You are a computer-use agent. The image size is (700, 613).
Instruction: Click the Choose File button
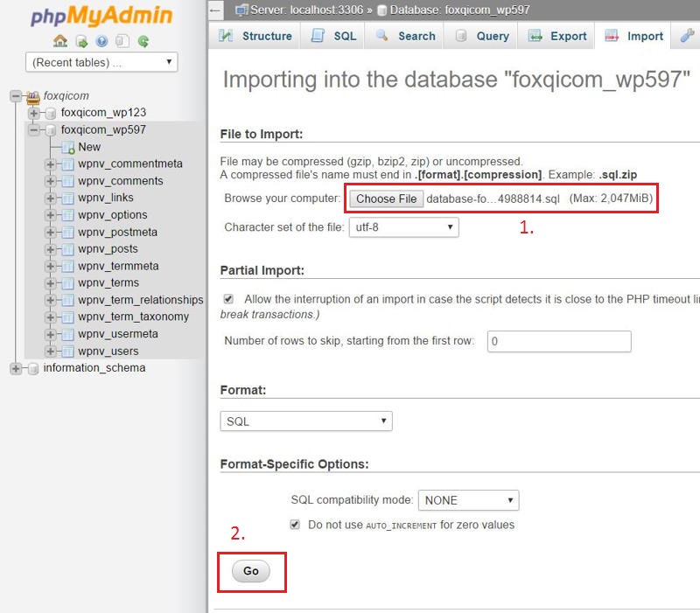coord(386,199)
